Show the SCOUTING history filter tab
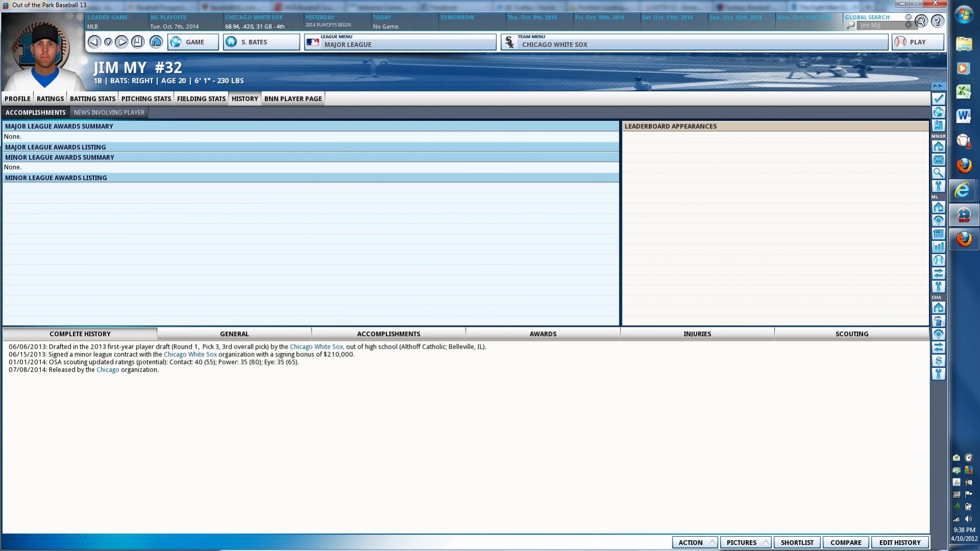Screen dimensions: 980x551 coord(852,334)
